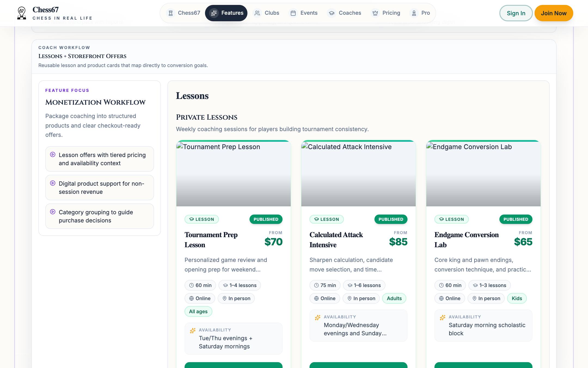Click the Endgame Conversion Lab card title

tap(467, 240)
